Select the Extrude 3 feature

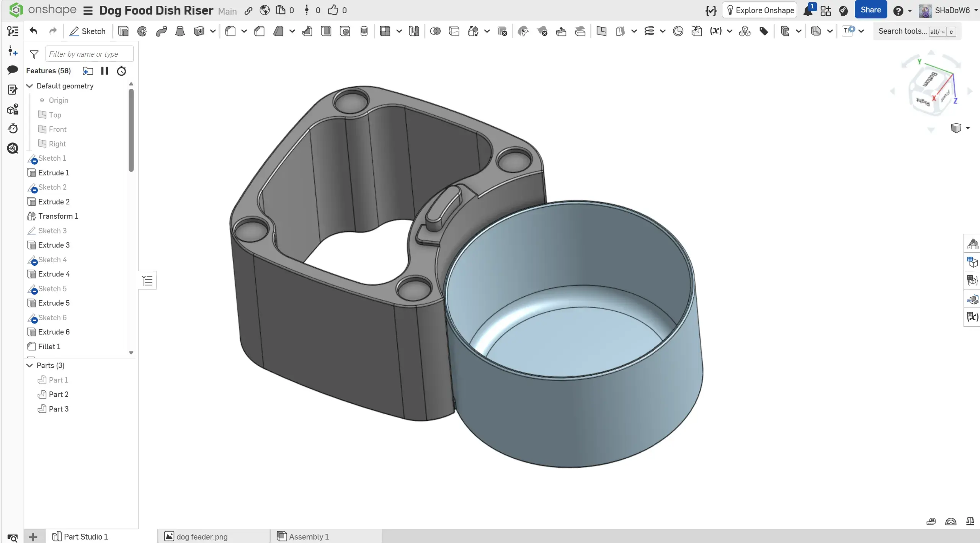[x=54, y=245]
